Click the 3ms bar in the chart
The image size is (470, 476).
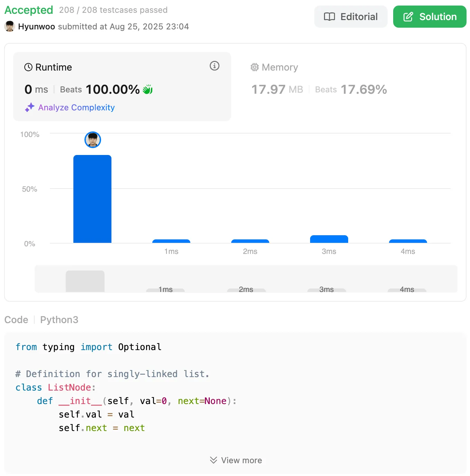pyautogui.click(x=329, y=239)
